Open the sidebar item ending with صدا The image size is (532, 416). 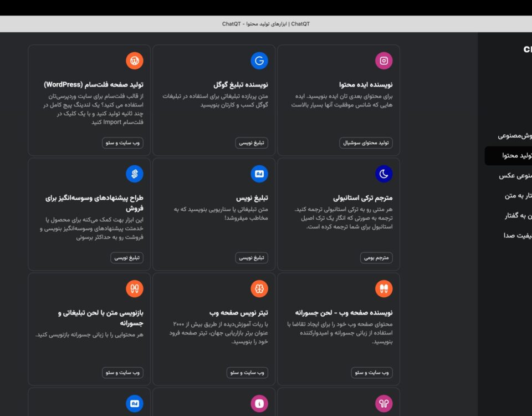click(517, 236)
